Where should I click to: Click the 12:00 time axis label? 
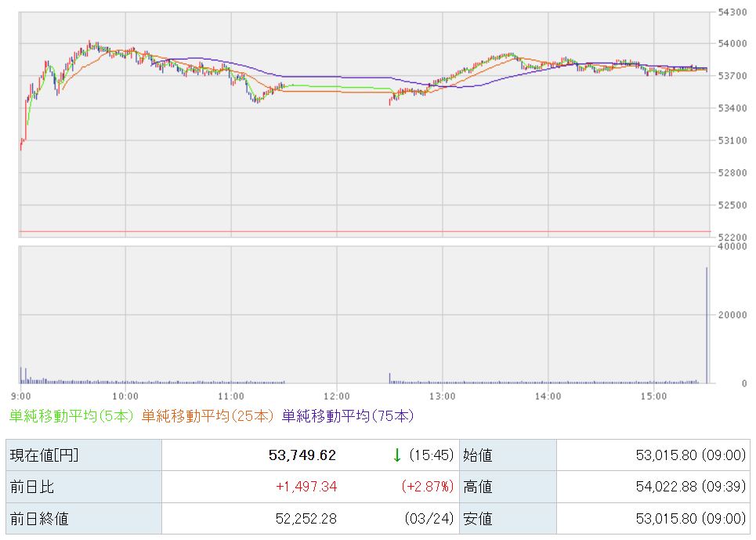(x=336, y=395)
